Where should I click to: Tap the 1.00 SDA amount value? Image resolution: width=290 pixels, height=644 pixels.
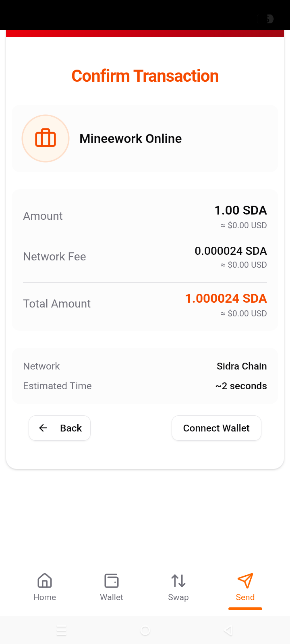pyautogui.click(x=240, y=210)
